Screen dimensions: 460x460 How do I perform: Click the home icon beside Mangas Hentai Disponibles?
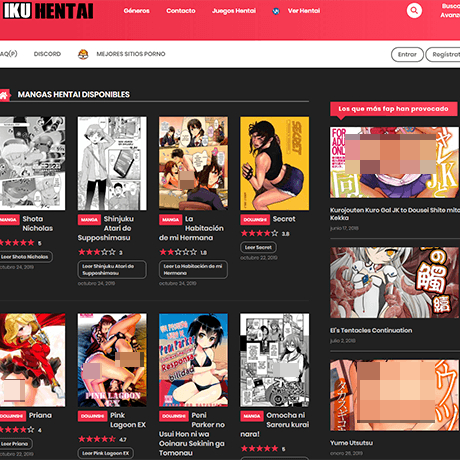click(x=4, y=95)
